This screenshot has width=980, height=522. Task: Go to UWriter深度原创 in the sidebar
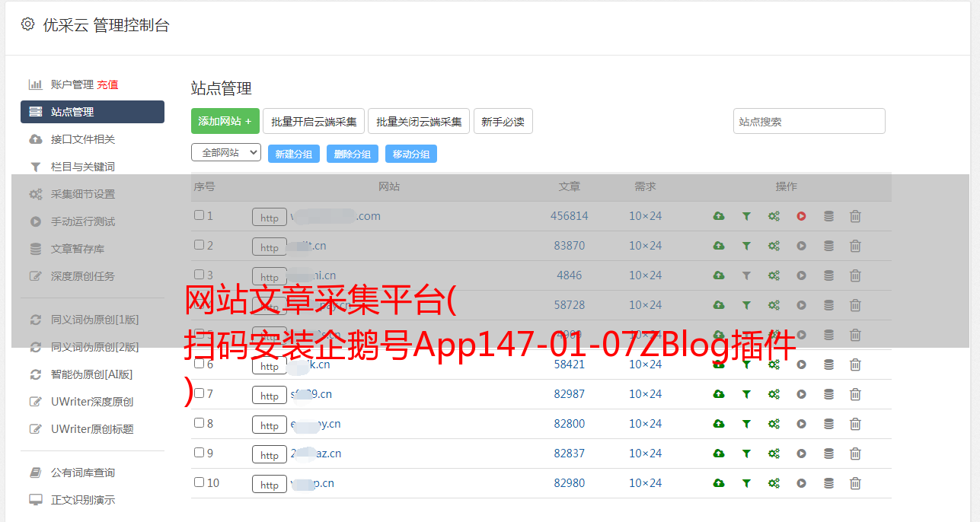coord(92,402)
